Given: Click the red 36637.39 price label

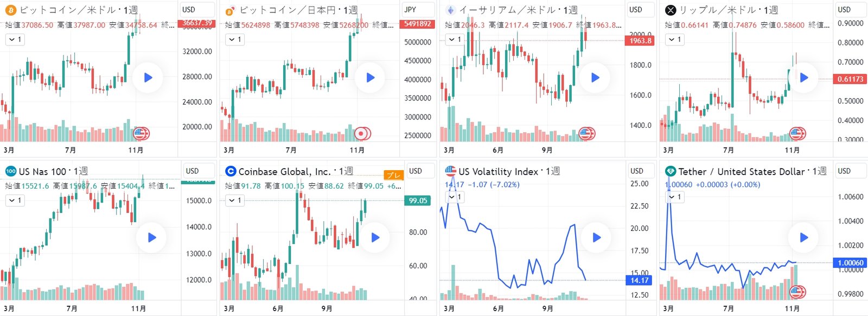Looking at the screenshot, I should tap(196, 23).
